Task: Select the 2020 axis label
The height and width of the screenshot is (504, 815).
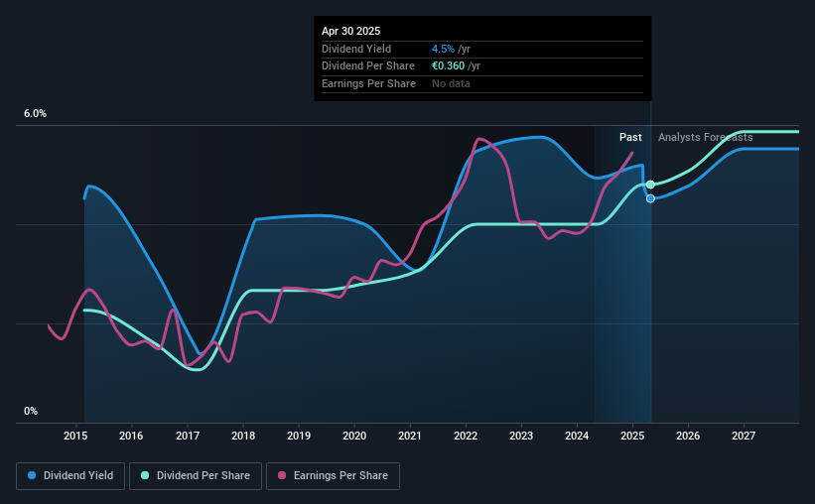Action: [354, 436]
